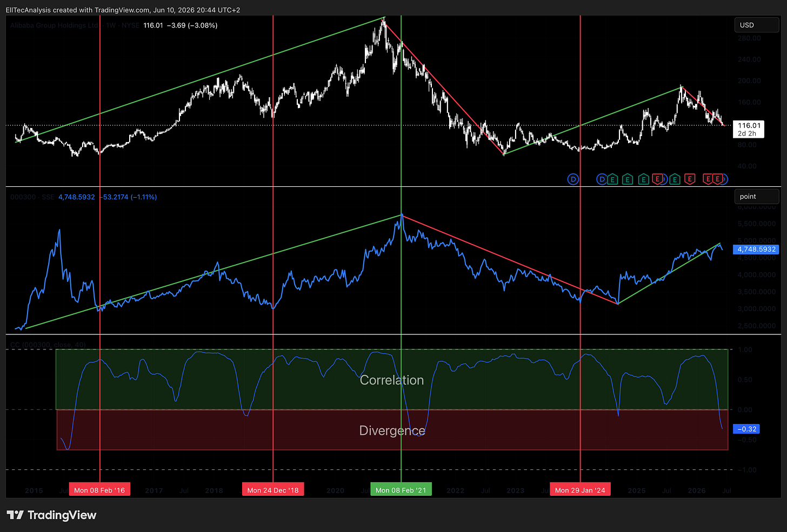The height and width of the screenshot is (532, 787).
Task: Click the 2025 year label on time axis
Action: coord(637,490)
